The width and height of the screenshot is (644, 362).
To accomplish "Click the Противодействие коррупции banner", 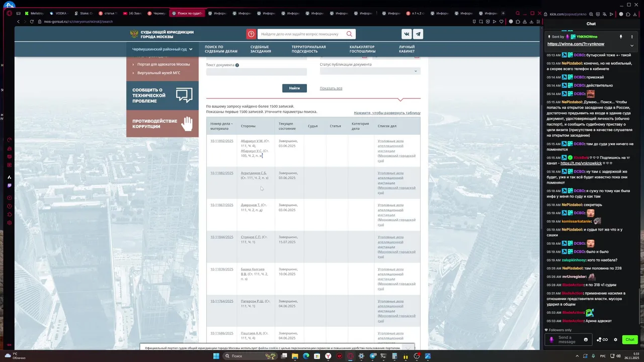I will [x=163, y=124].
